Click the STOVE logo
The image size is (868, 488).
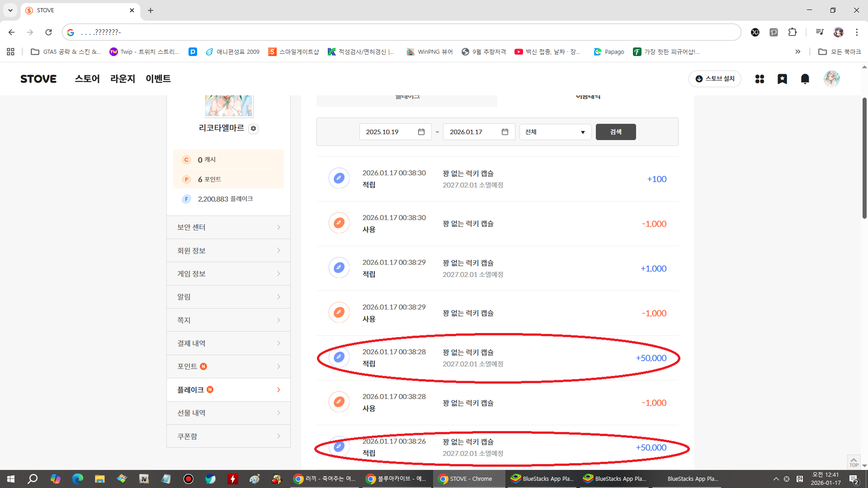pos(38,79)
